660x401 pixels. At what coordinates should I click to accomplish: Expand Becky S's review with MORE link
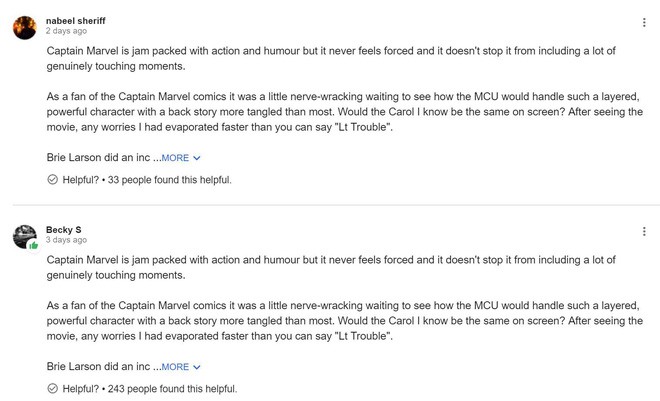click(x=175, y=367)
